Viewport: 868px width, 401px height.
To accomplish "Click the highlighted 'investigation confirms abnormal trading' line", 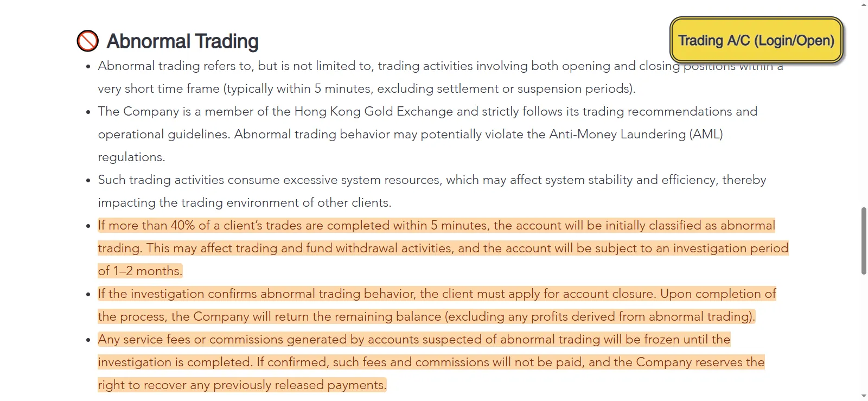I will [437, 294].
